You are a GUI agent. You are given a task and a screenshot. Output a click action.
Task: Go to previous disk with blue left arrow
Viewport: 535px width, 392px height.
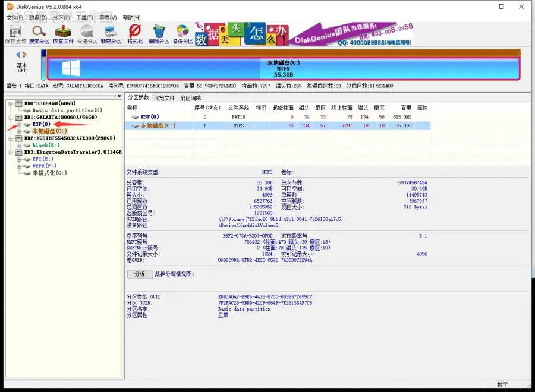point(18,55)
